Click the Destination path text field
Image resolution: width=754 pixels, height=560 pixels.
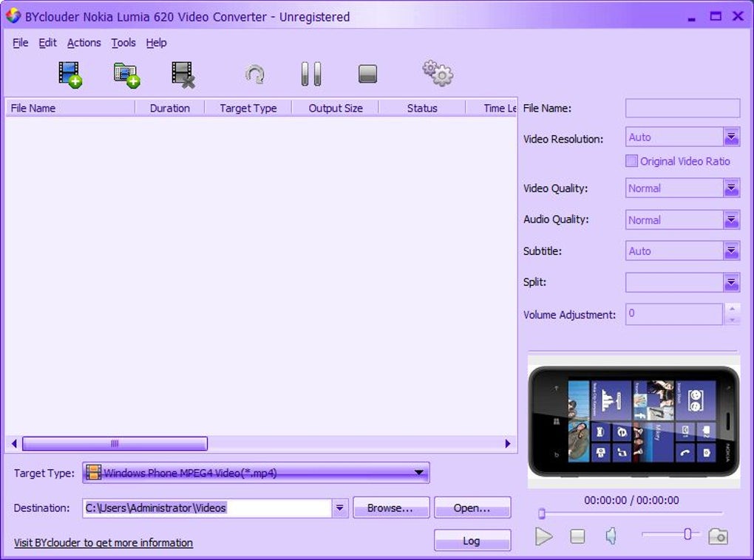click(x=207, y=508)
